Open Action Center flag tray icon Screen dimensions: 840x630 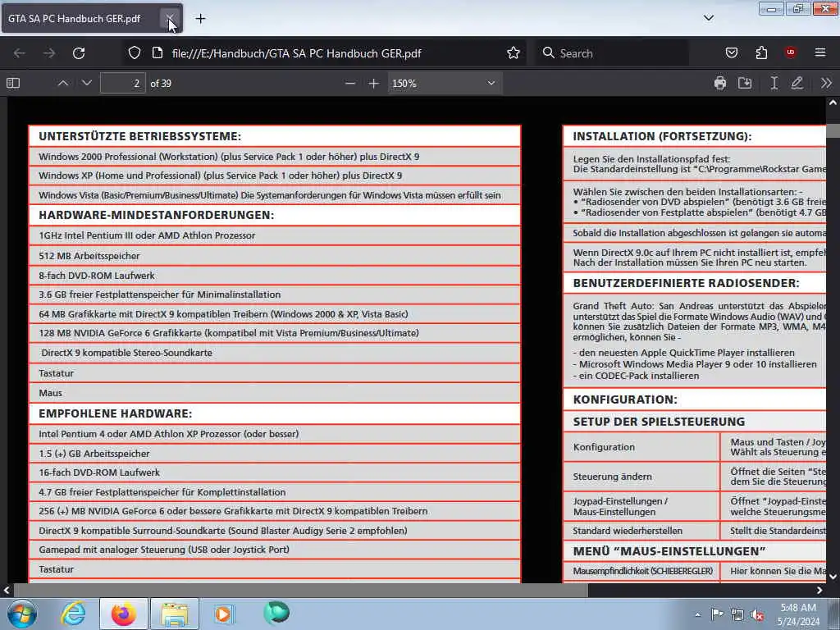point(717,614)
